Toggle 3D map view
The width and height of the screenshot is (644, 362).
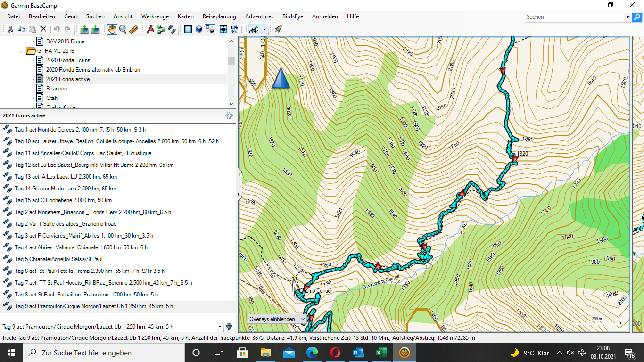tap(199, 29)
